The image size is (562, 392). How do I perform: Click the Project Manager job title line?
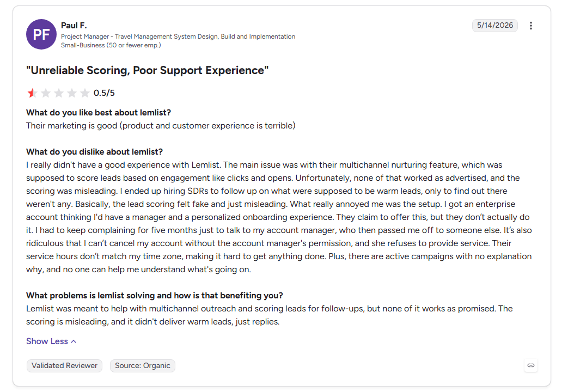click(178, 36)
